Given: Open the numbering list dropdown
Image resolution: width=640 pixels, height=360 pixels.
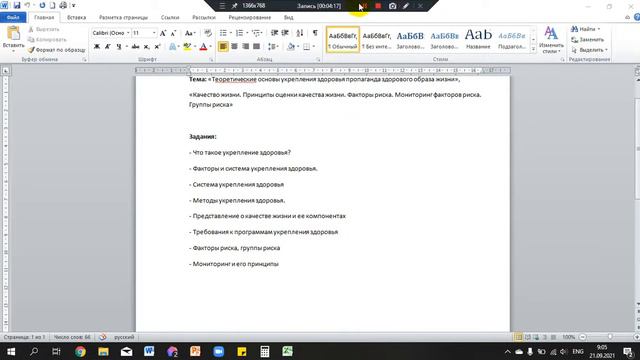Looking at the screenshot, I should click(247, 33).
